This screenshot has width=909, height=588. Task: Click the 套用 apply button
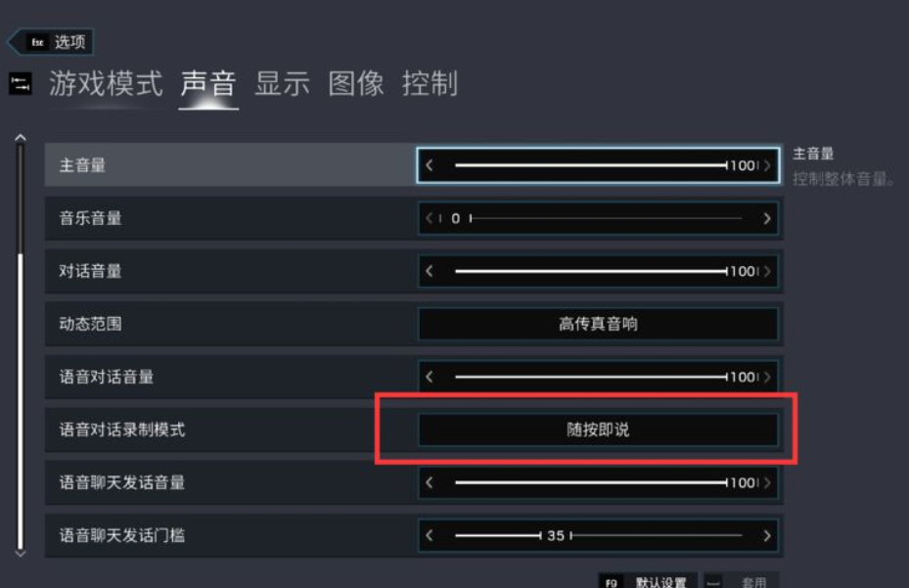(741, 581)
